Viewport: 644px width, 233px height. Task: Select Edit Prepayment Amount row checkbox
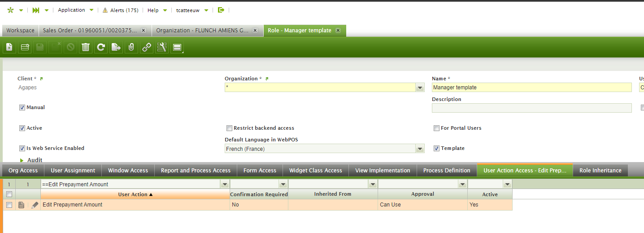click(9, 205)
